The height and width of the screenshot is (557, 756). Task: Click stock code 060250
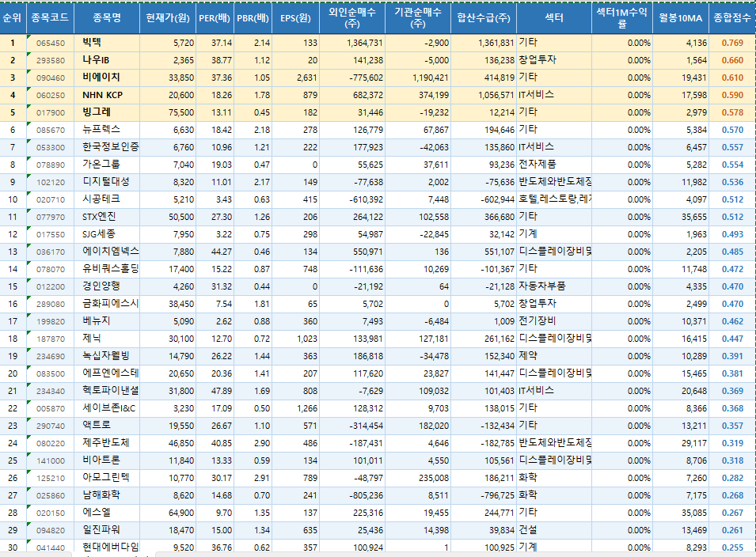(51, 96)
